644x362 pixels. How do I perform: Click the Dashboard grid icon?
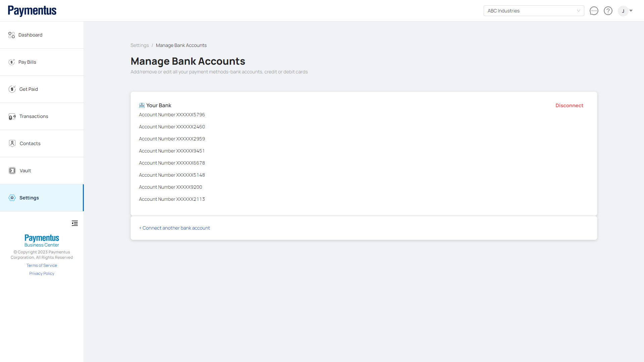(x=12, y=35)
